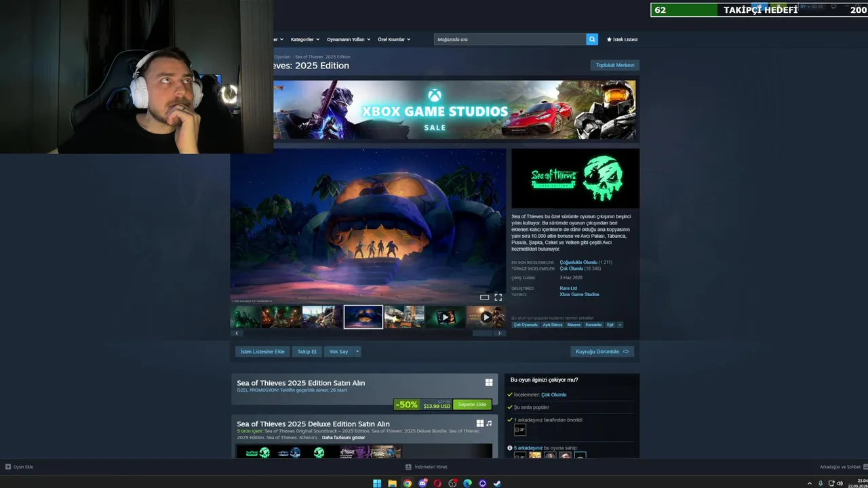Screen dimensions: 868x488
Task: Open the Çok Olumlu Turkish reviews link
Action: click(572, 268)
